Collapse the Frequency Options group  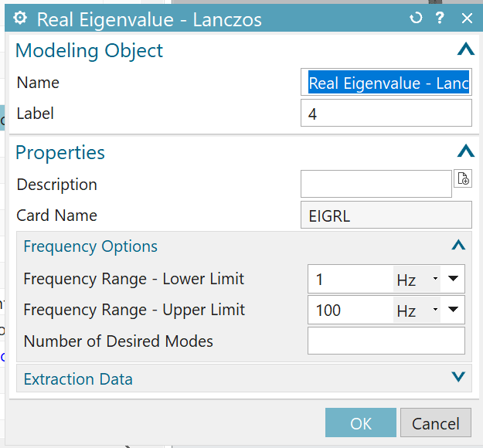point(458,246)
